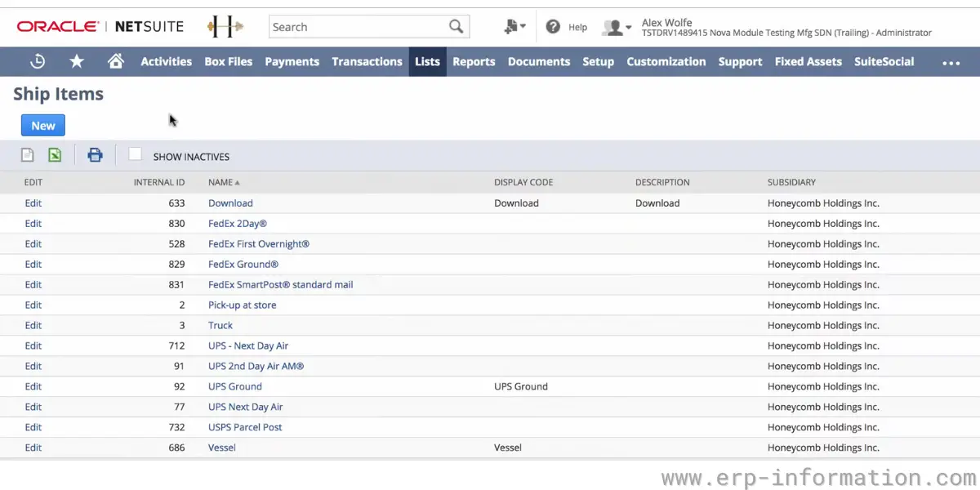Open the FedEx Ground® name link
980x490 pixels.
[x=243, y=265]
